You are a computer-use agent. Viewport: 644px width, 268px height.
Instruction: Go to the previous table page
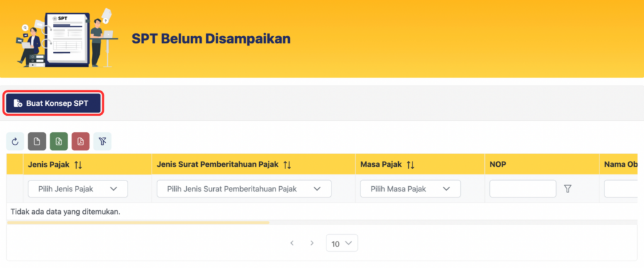[292, 243]
